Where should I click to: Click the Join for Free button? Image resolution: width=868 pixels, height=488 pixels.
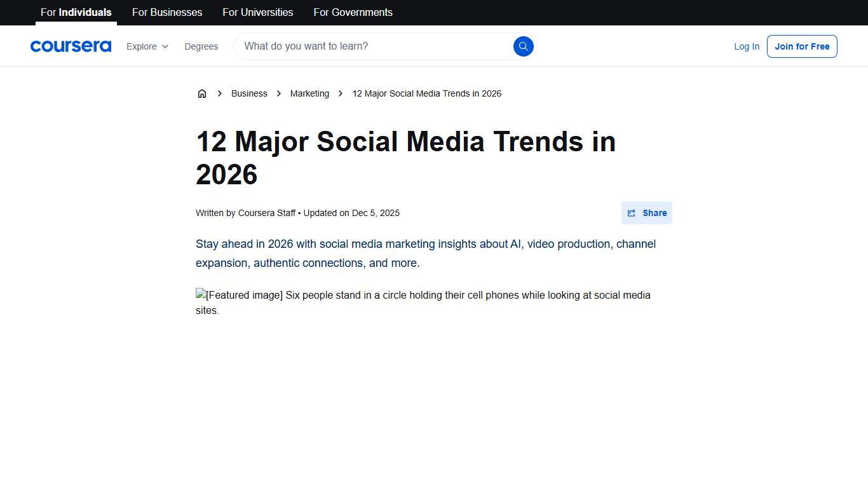tap(802, 46)
